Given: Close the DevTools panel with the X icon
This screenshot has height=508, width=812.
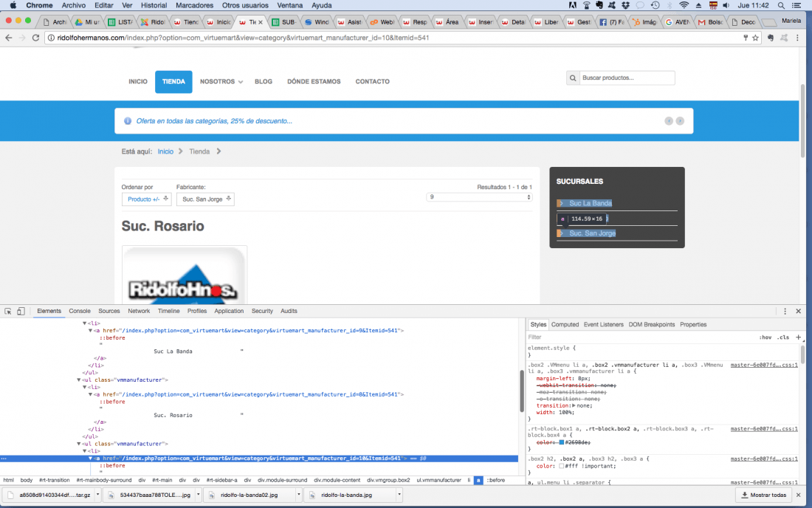Looking at the screenshot, I should point(799,311).
